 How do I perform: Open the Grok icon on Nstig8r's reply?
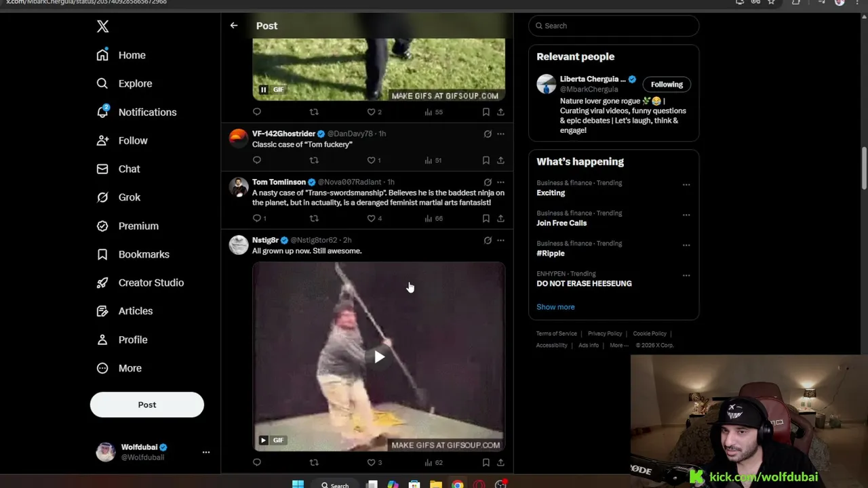click(488, 240)
